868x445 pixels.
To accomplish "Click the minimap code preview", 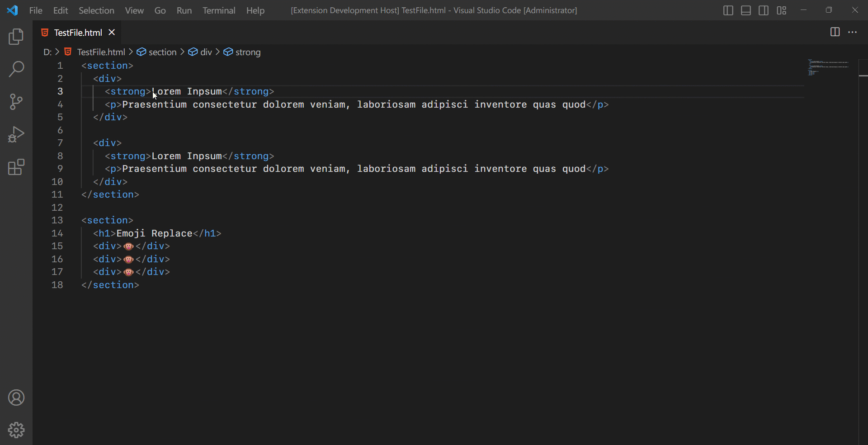I will tap(828, 67).
